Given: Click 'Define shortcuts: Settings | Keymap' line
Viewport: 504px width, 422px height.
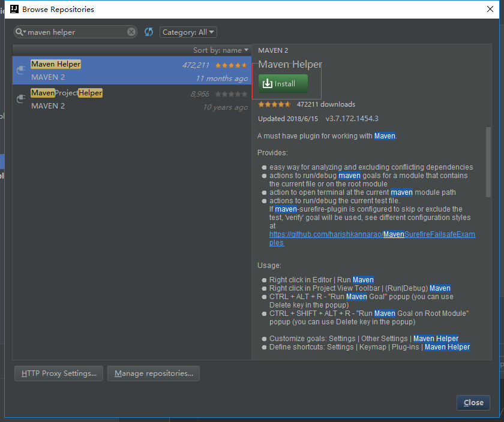Looking at the screenshot, I should pyautogui.click(x=370, y=347).
